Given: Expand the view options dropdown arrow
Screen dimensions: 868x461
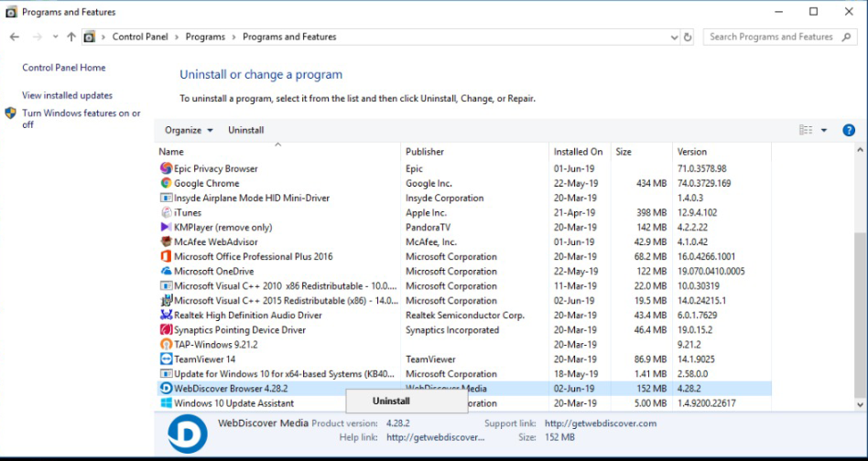Looking at the screenshot, I should [824, 131].
